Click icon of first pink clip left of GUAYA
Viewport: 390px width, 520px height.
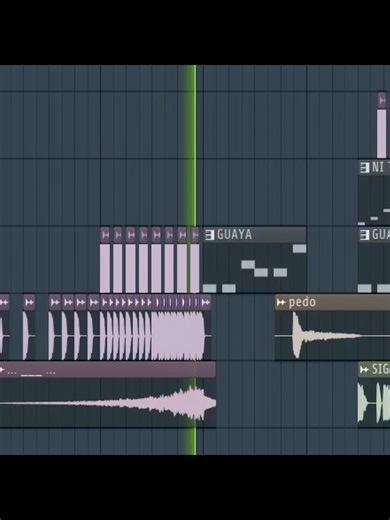(x=105, y=235)
